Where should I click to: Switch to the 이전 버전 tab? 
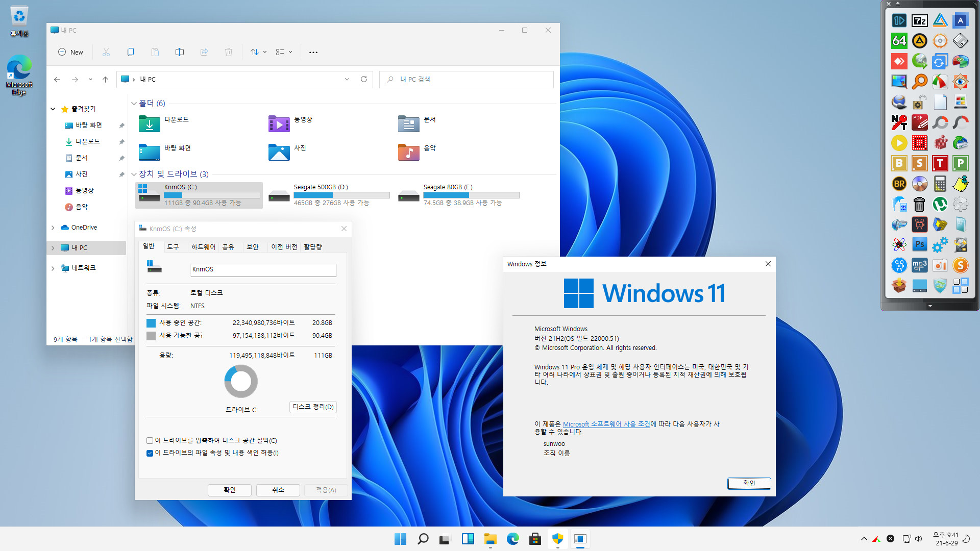(284, 247)
